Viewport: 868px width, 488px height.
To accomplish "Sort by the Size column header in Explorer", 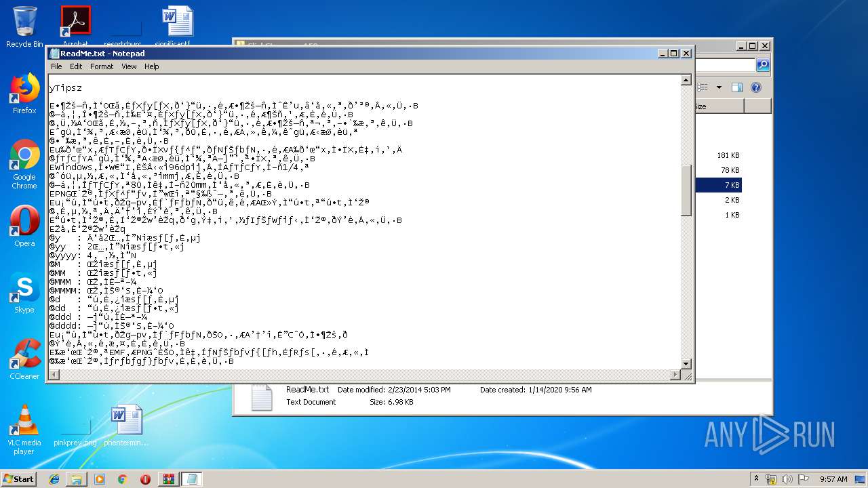I will click(x=718, y=106).
